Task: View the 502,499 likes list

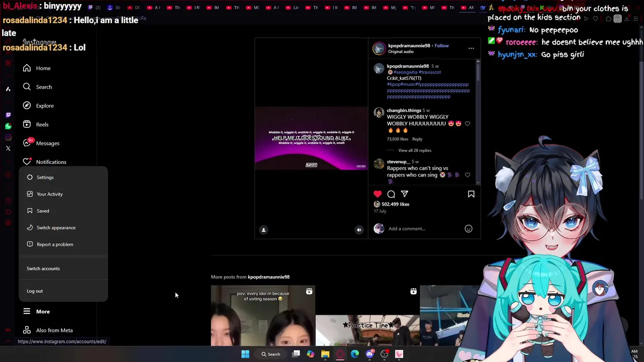Action: pos(395,204)
